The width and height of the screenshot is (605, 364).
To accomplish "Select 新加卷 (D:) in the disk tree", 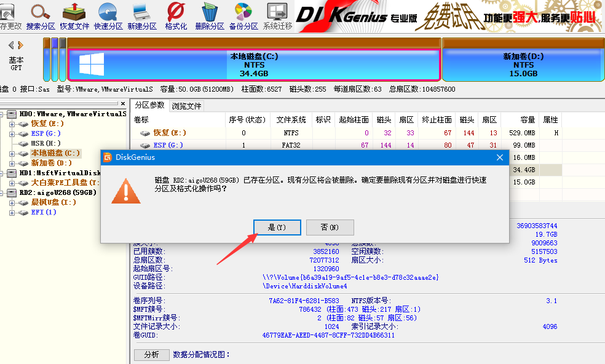I will pos(51,163).
